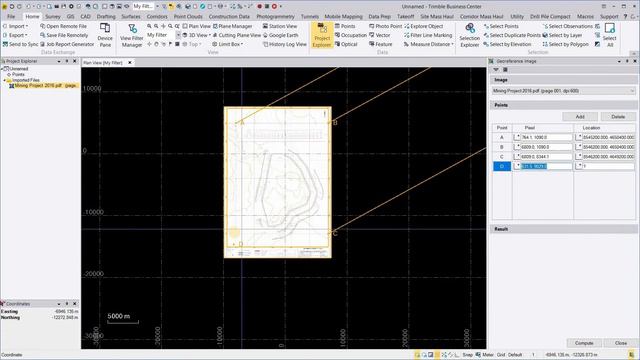Screen dimensions: 640x360
Task: Toggle Snap in status bar
Action: (x=467, y=355)
